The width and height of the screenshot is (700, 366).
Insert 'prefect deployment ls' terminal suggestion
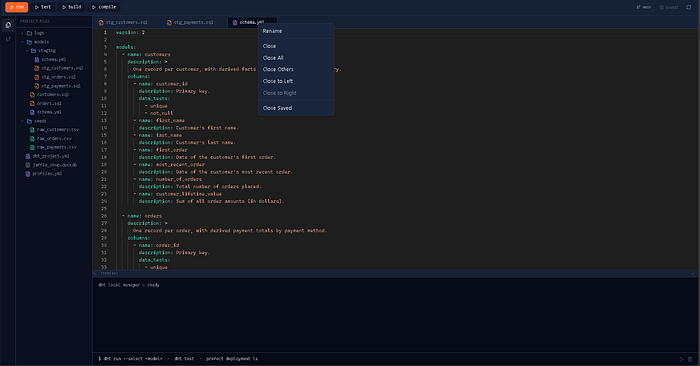[x=232, y=359]
